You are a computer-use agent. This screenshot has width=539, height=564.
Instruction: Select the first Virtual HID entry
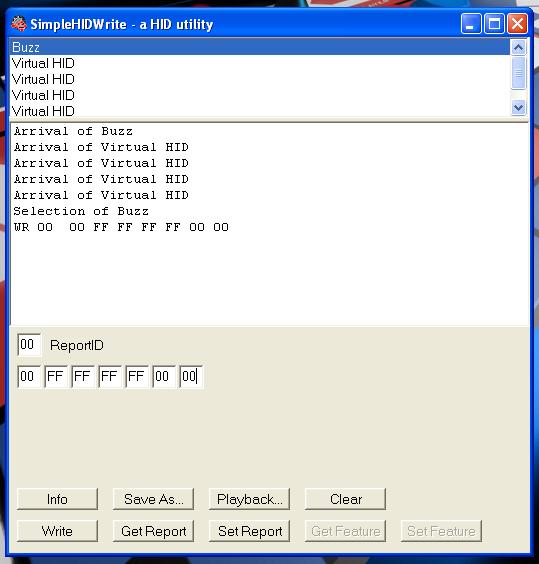(x=260, y=63)
